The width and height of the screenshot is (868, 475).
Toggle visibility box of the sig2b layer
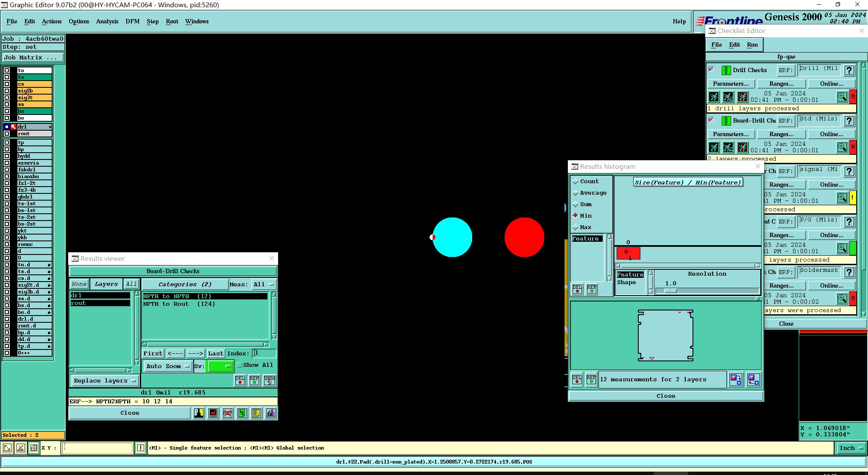coord(7,91)
